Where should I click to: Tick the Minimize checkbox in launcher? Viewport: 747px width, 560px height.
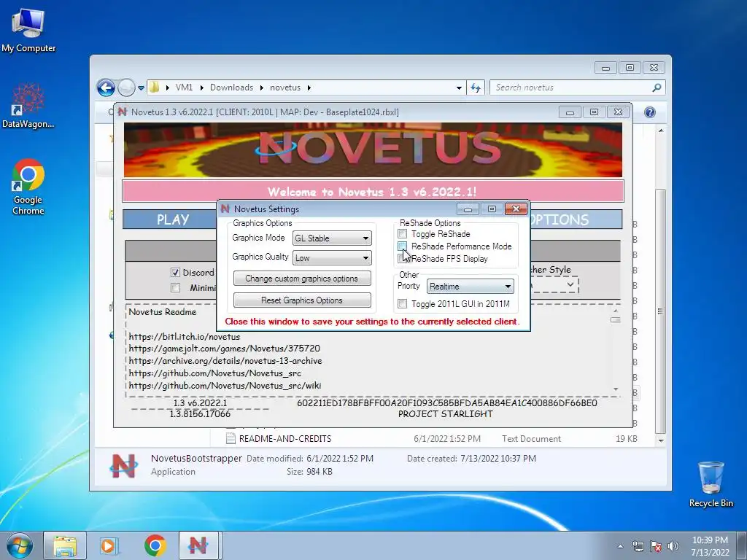coord(175,287)
